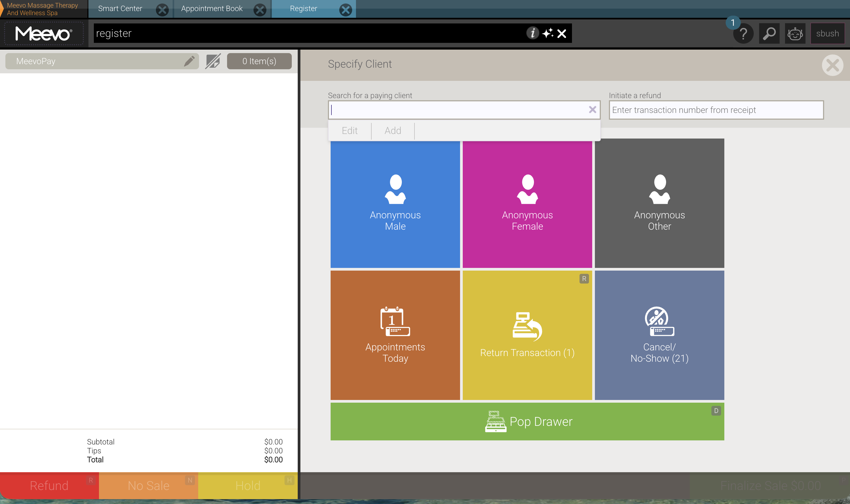This screenshot has width=850, height=504.
Task: Click the Add client option
Action: 393,131
